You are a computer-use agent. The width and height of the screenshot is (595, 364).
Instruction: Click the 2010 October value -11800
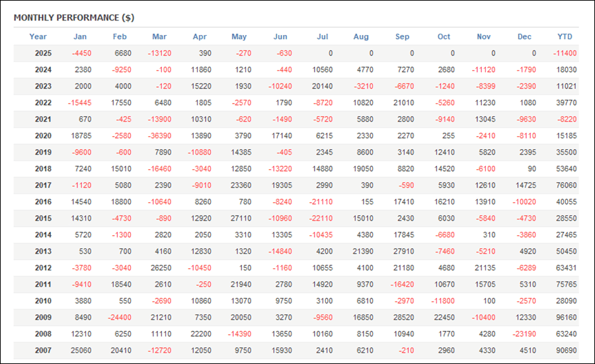tap(443, 301)
